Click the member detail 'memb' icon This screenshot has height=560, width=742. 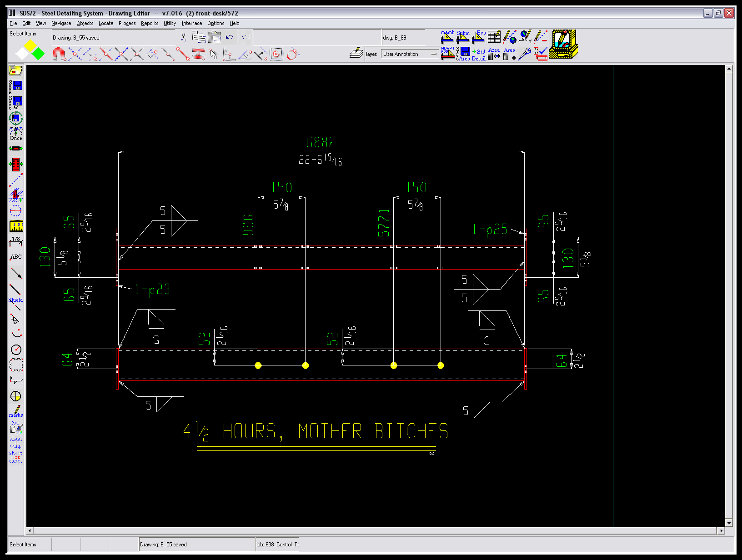click(x=447, y=37)
